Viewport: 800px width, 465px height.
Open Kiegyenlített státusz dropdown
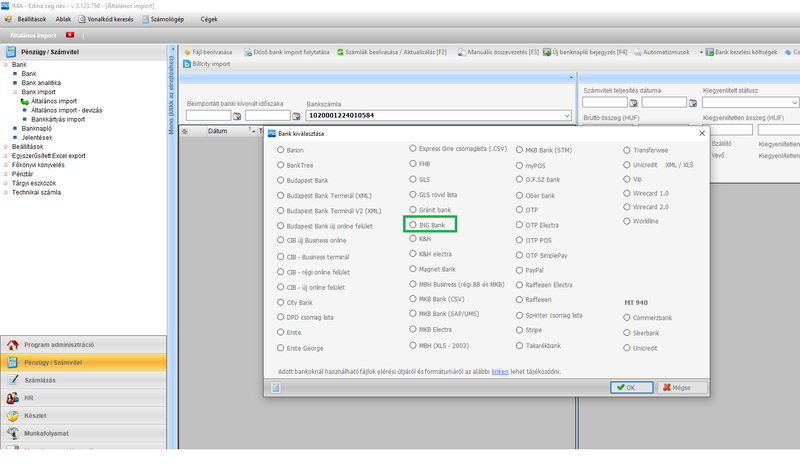794,103
